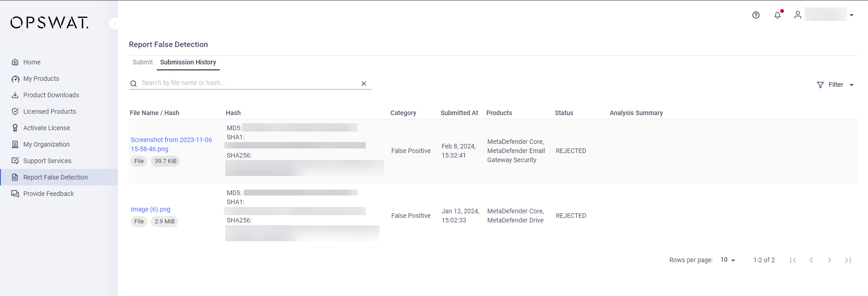
Task: Click the My Products gauge icon
Action: 15,79
